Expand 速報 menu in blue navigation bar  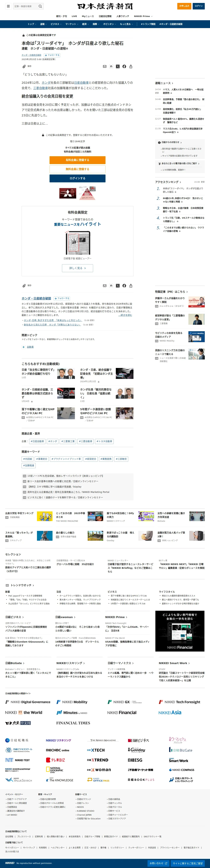click(44, 24)
